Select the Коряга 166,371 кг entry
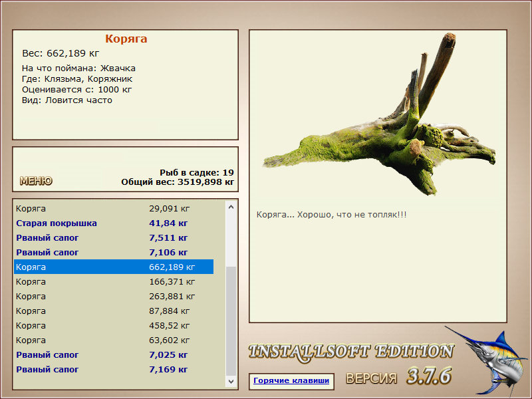The image size is (532, 399). pyautogui.click(x=114, y=281)
